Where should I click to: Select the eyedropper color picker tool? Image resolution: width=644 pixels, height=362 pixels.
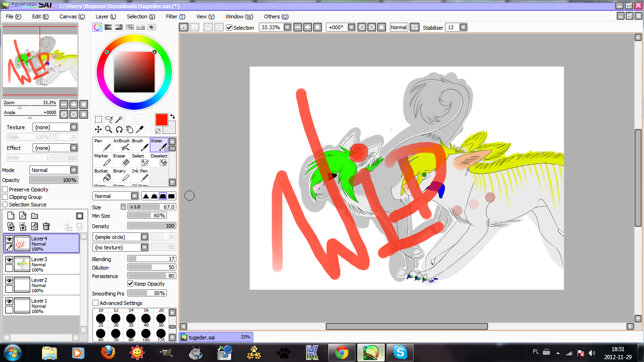pos(140,129)
